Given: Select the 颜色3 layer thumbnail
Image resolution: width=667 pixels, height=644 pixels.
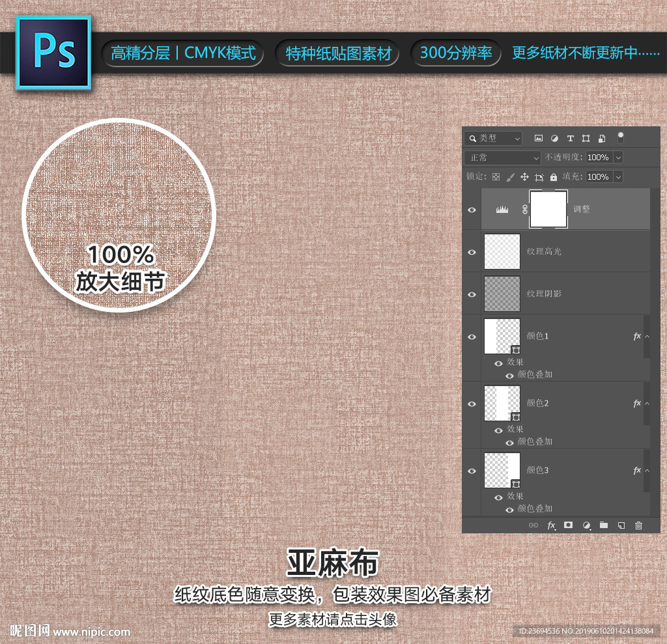Looking at the screenshot, I should (502, 470).
